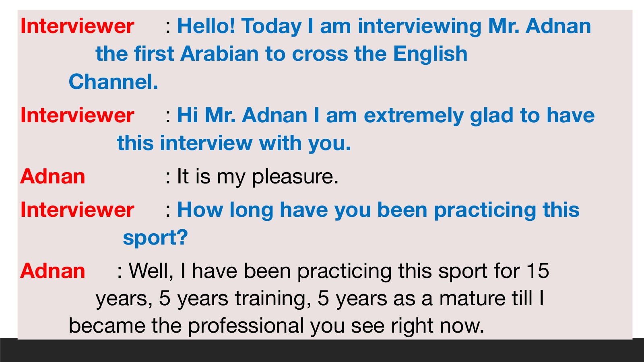This screenshot has height=362, width=644.
Task: Click the Adnan label before "It is my pleasure"
Action: (x=53, y=177)
